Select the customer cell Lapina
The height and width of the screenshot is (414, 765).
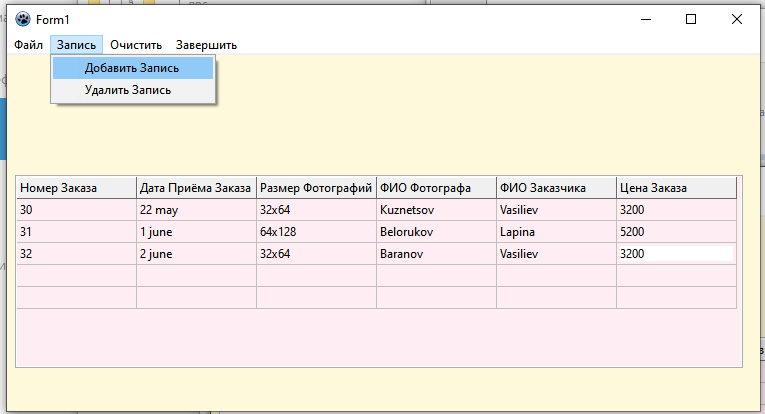click(x=557, y=232)
